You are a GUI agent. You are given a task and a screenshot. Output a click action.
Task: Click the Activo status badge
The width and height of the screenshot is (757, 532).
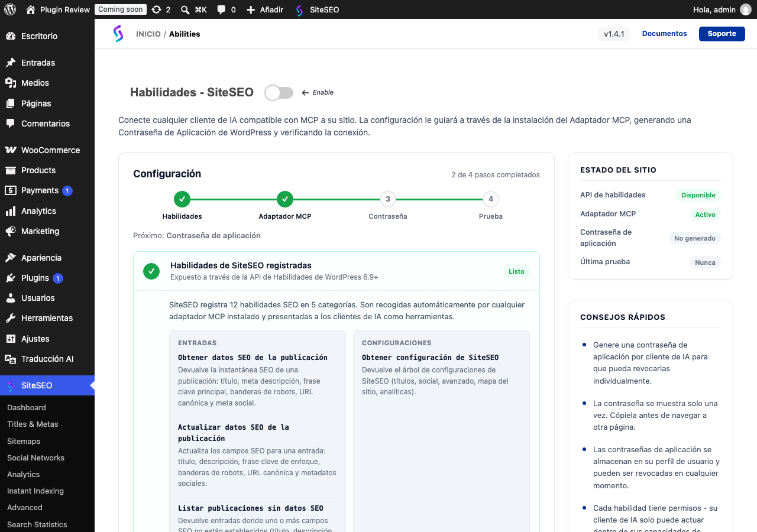[x=706, y=215]
